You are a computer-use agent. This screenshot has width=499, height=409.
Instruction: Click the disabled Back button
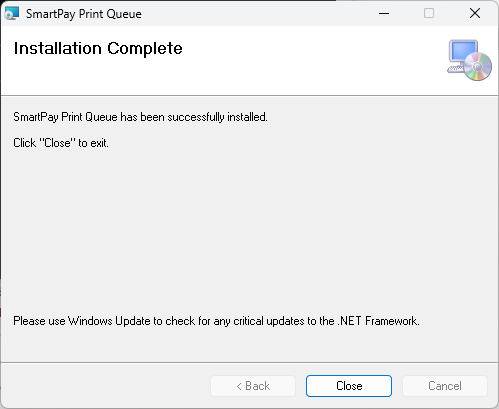coord(253,386)
